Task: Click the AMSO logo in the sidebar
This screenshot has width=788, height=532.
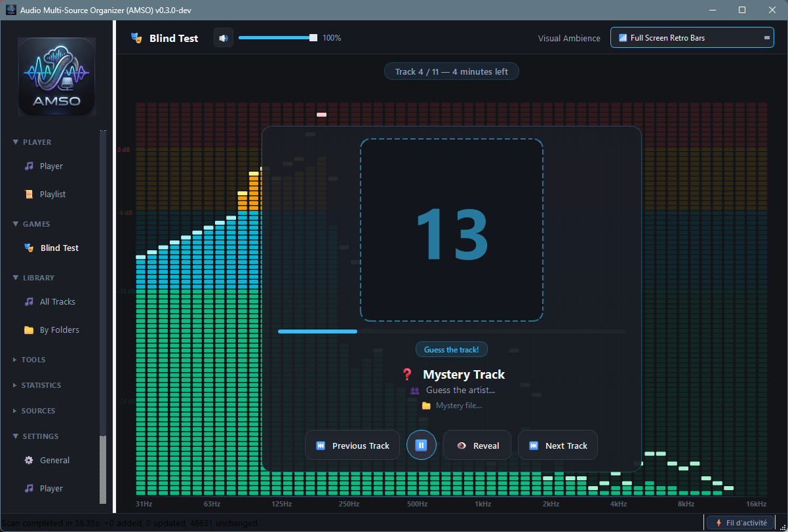Action: coord(57,75)
